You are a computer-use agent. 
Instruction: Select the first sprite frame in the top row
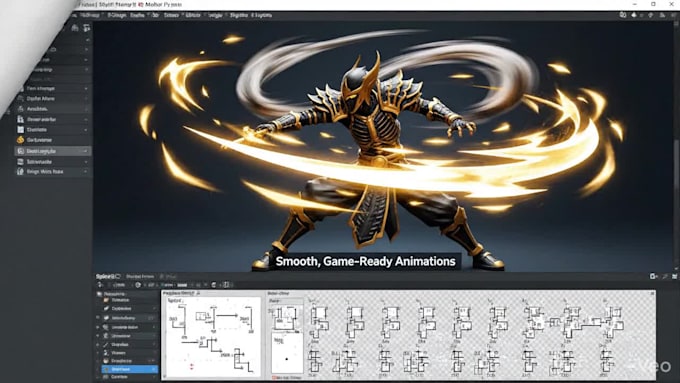pyautogui.click(x=319, y=321)
